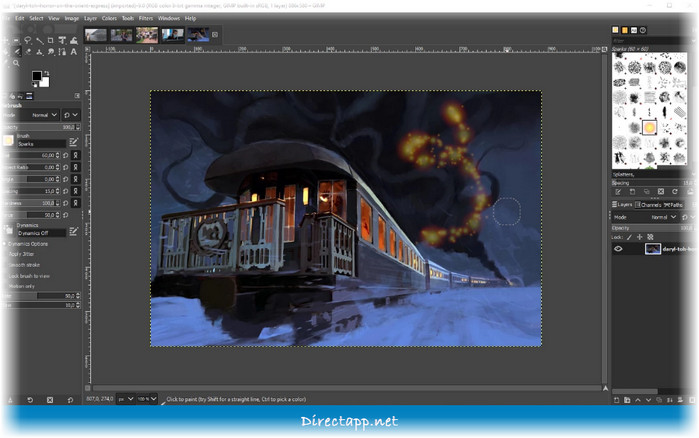Image resolution: width=699 pixels, height=438 pixels.
Task: Delete the tool preset at the bottom
Action: coord(50,400)
